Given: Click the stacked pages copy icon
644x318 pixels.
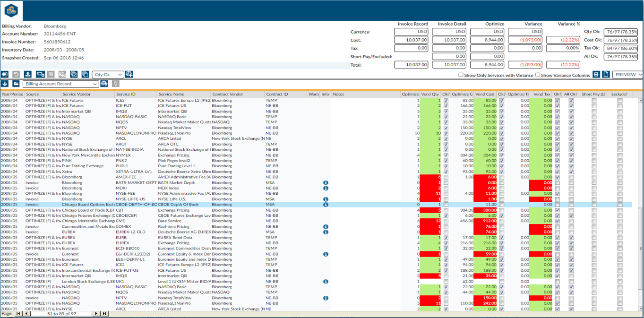Looking at the screenshot, I should [85, 74].
